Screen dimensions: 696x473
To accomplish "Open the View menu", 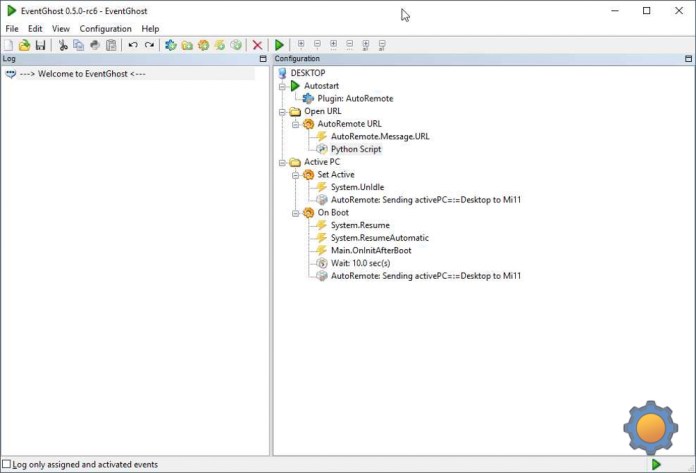I will (61, 29).
